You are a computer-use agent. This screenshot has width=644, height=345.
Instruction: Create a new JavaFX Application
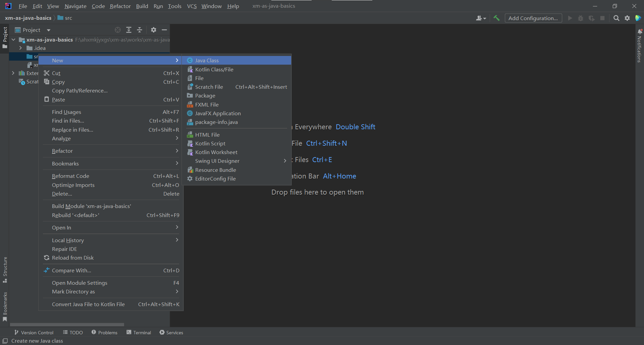pyautogui.click(x=236, y=113)
